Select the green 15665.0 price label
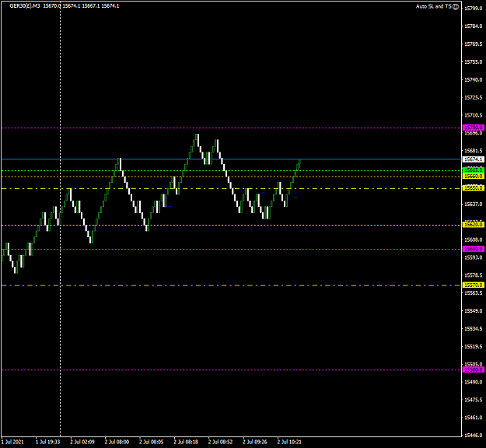Image resolution: width=486 pixels, height=448 pixels. pyautogui.click(x=474, y=170)
